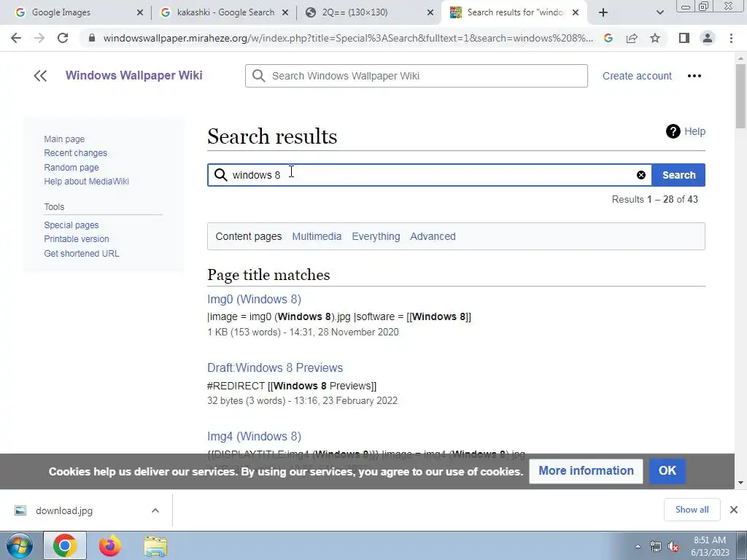
Task: Click Show all downloads
Action: 692,510
